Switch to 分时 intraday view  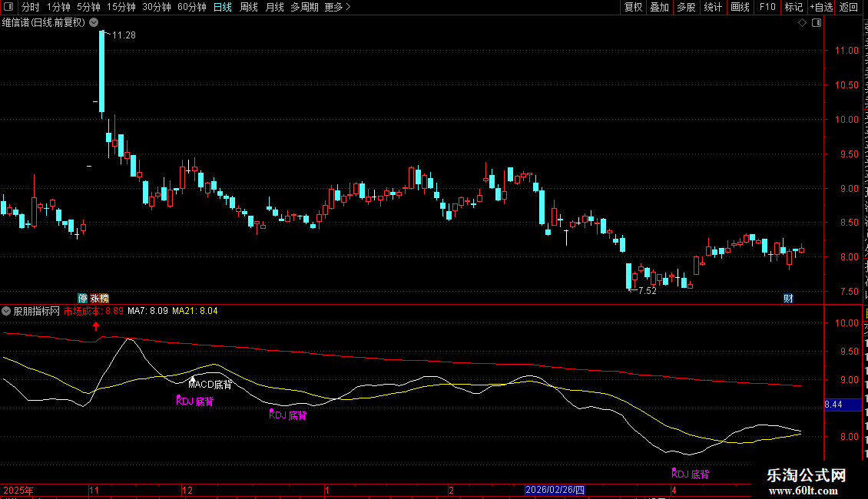coord(31,7)
